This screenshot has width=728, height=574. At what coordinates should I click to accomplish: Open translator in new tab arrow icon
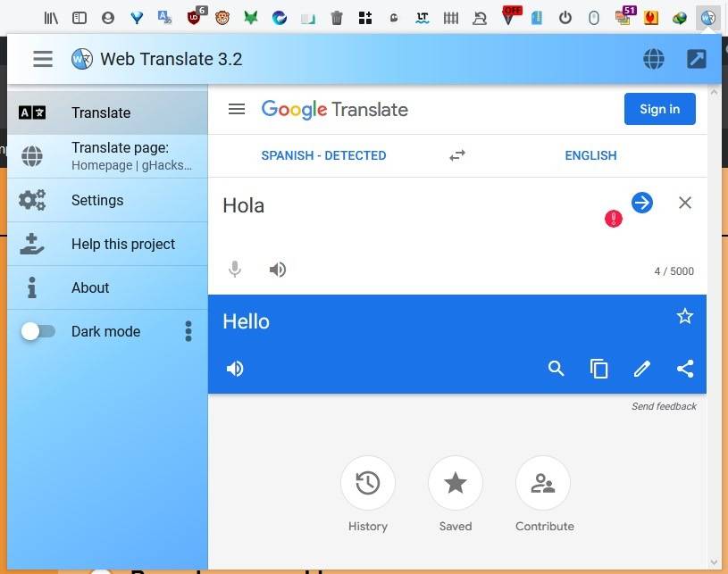coord(697,59)
